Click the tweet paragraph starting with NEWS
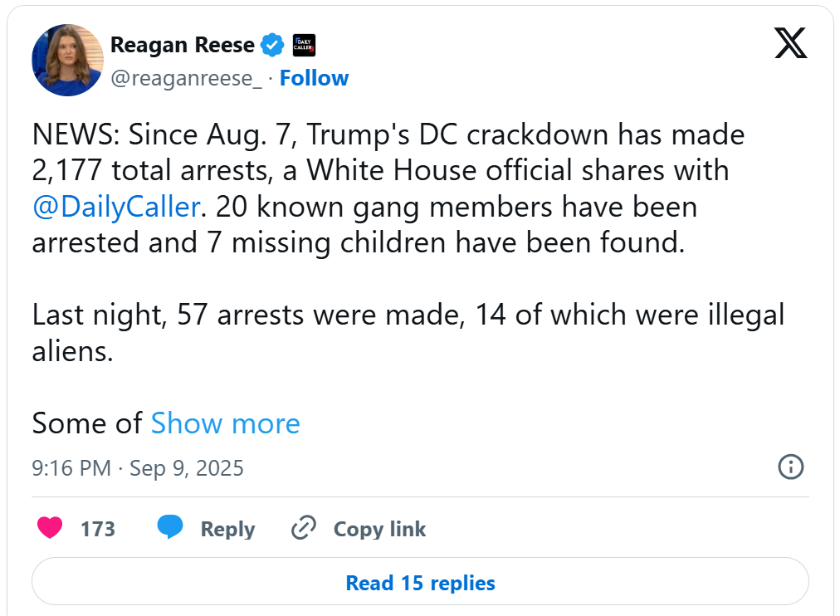The height and width of the screenshot is (616, 840). pos(388,188)
